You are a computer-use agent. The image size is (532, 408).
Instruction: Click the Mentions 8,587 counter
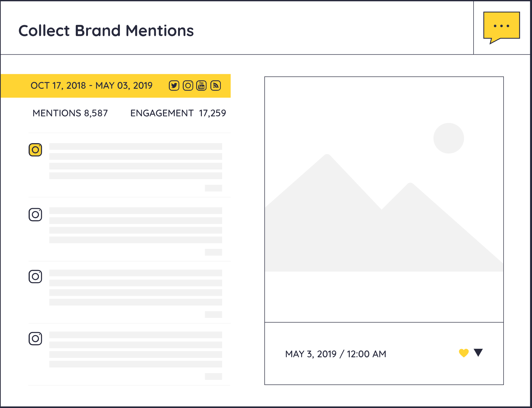(70, 113)
